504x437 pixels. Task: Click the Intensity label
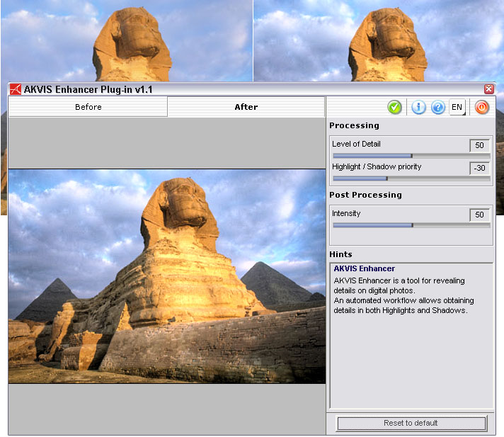pyautogui.click(x=346, y=213)
